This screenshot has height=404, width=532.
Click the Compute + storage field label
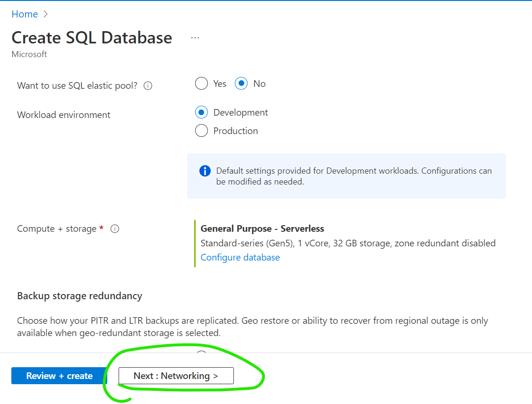(x=57, y=229)
